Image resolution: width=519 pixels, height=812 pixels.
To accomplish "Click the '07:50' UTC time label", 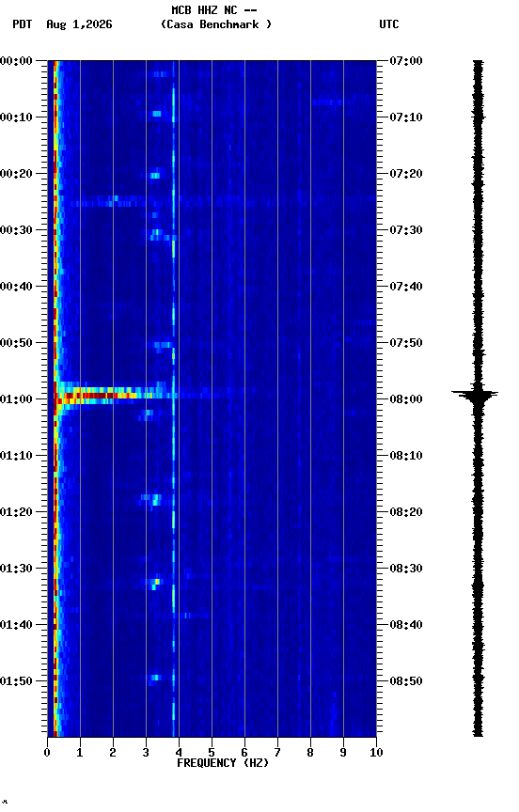I will point(406,343).
